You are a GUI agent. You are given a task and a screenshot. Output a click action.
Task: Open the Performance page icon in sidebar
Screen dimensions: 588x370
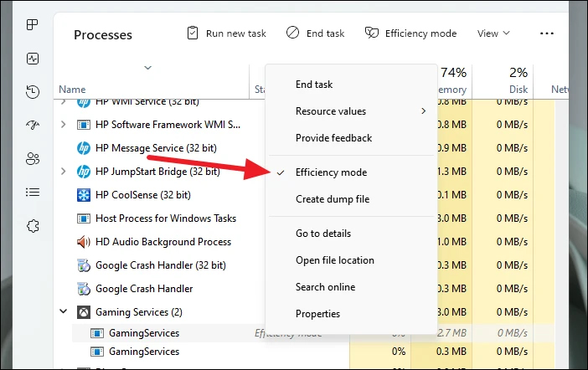pos(33,59)
